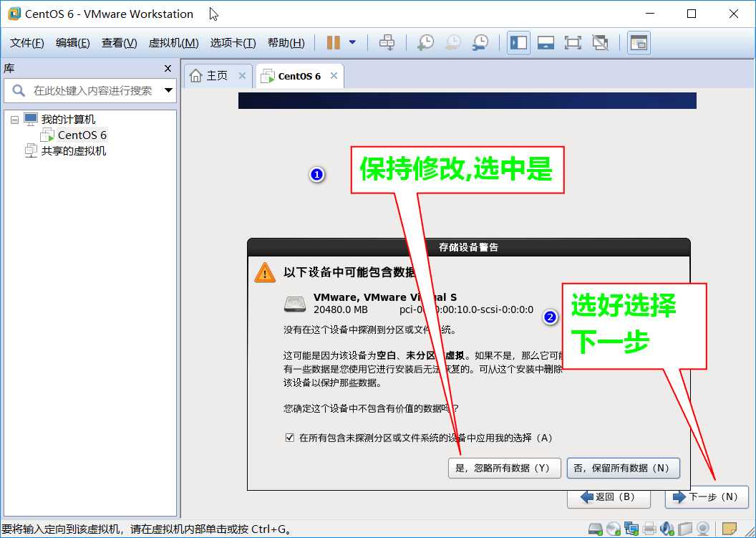
Task: Toggle the thumbnail bar view
Action: [x=546, y=42]
